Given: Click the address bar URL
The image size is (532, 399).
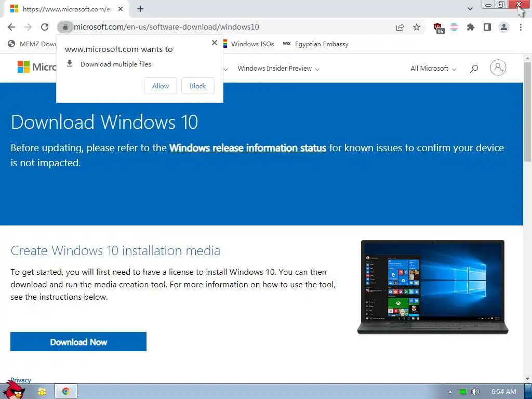Looking at the screenshot, I should [x=166, y=27].
